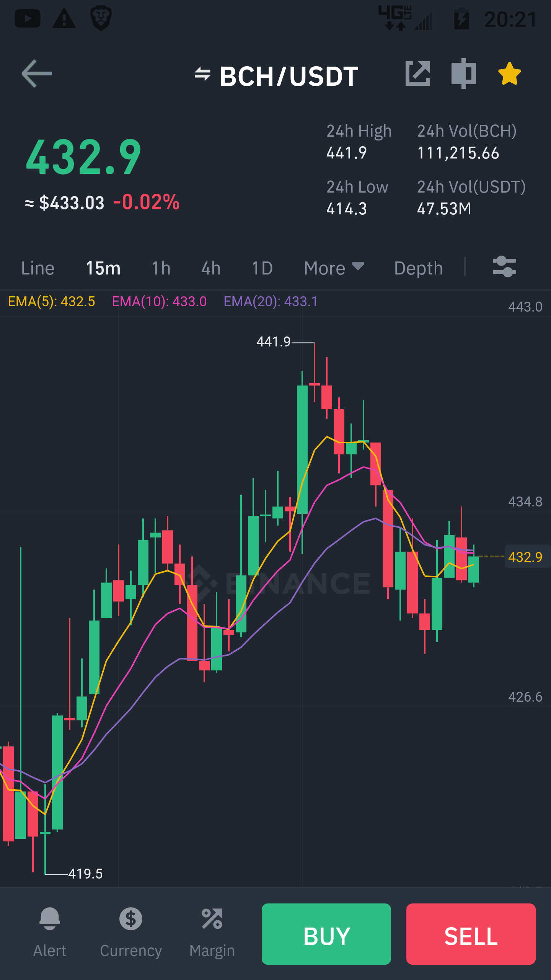This screenshot has width=551, height=980.
Task: Toggle split-screen compare icon
Action: click(x=463, y=73)
